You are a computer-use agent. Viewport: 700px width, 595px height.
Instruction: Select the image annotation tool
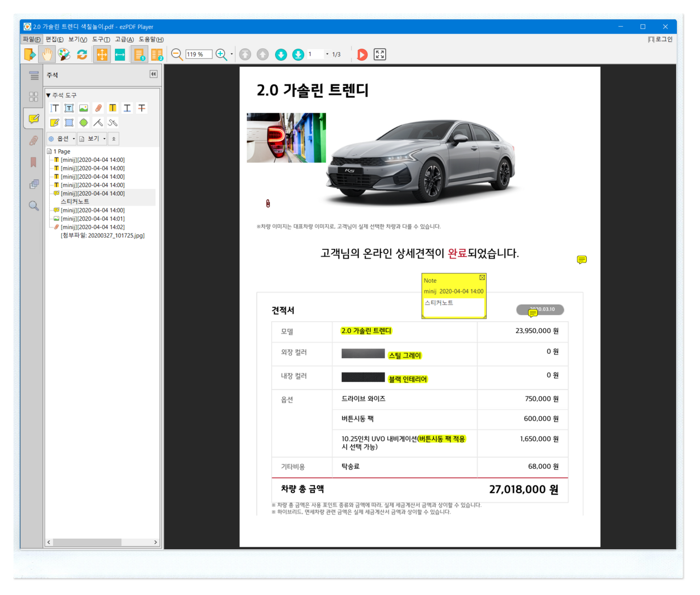click(x=84, y=108)
